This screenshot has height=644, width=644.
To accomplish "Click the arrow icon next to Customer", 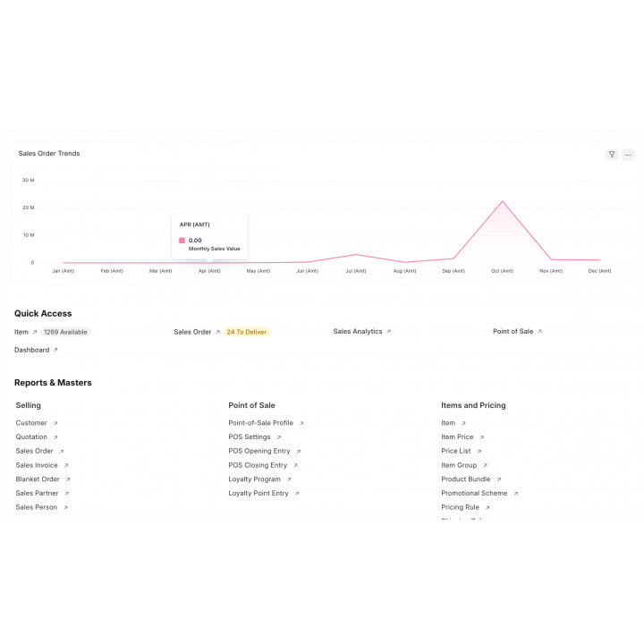I will pyautogui.click(x=55, y=423).
